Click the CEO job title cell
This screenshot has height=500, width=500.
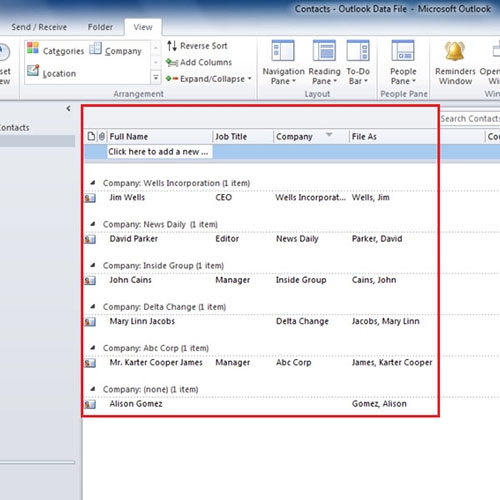point(223,197)
